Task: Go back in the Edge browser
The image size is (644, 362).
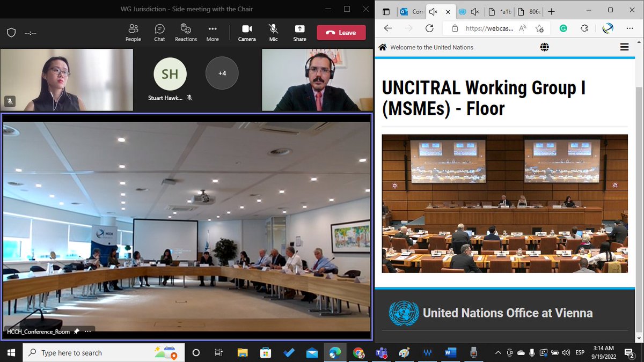Action: click(x=388, y=28)
